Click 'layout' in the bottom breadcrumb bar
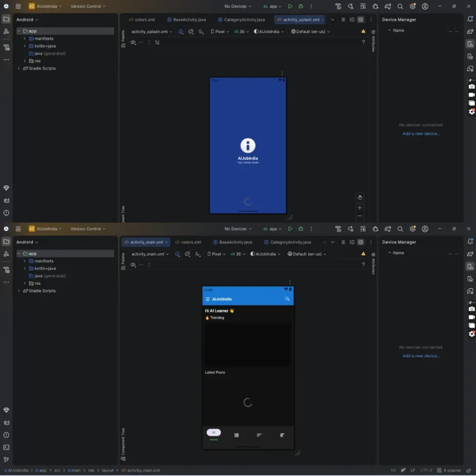 [x=107, y=470]
